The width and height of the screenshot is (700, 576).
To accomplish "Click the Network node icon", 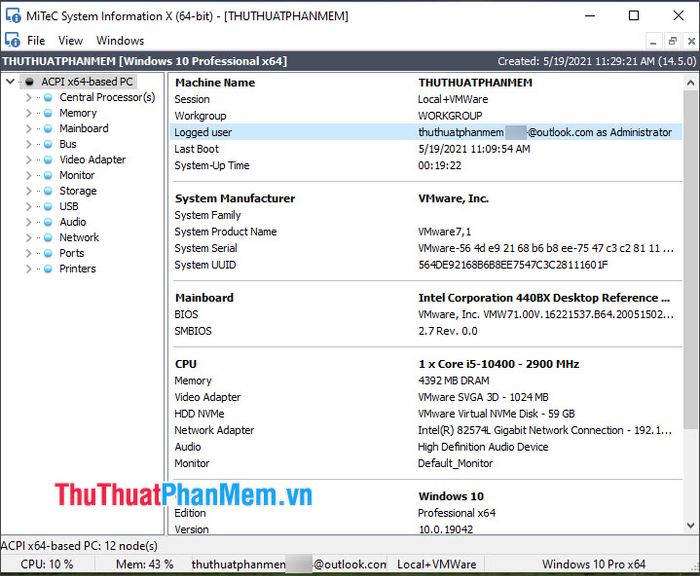I will pos(48,238).
